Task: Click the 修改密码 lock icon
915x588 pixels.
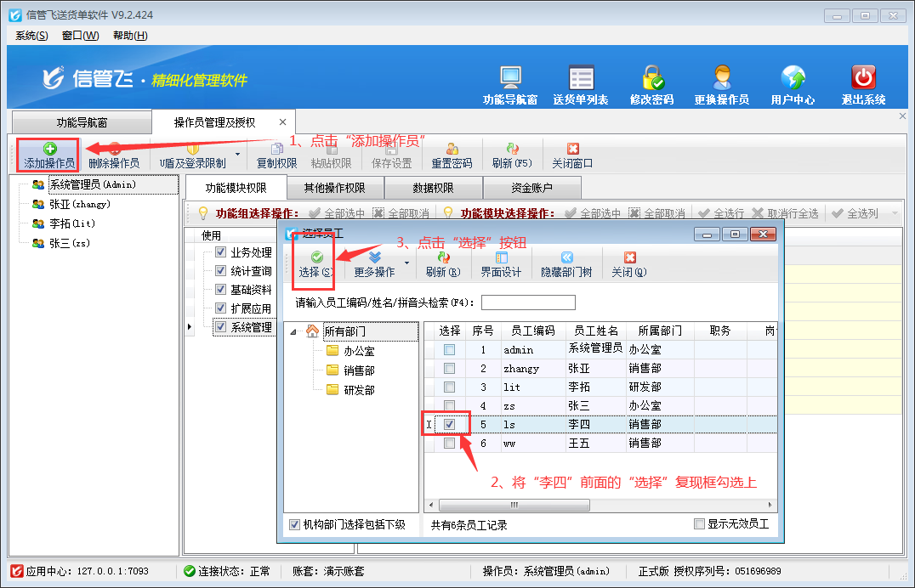Action: pyautogui.click(x=652, y=79)
